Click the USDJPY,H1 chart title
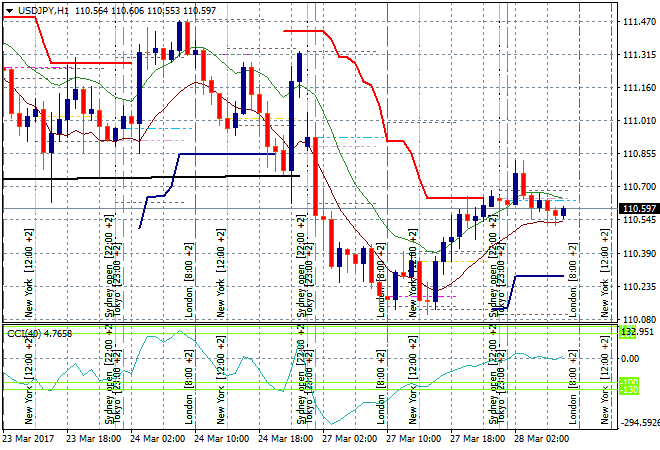The height and width of the screenshot is (450, 660). 39,9
